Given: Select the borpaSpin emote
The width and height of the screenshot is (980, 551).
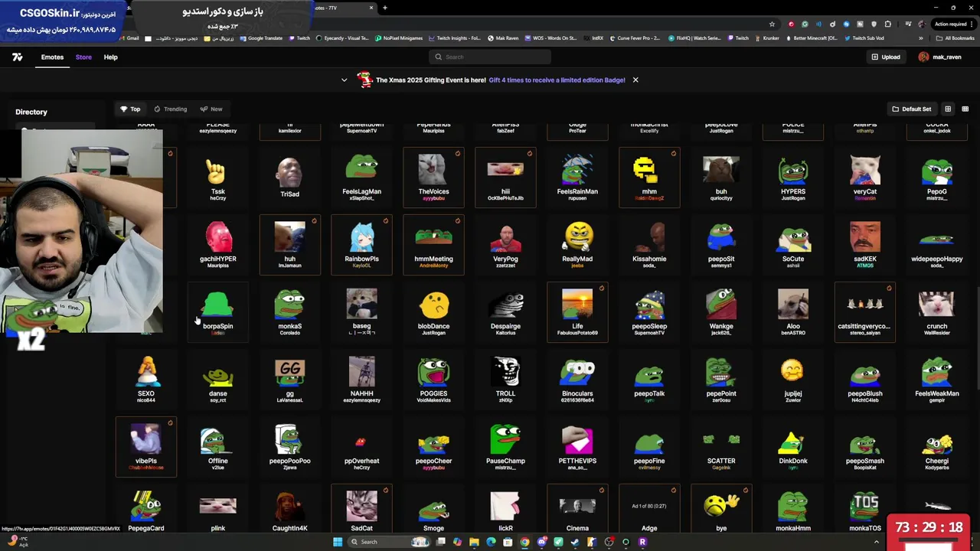Looking at the screenshot, I should [x=218, y=312].
